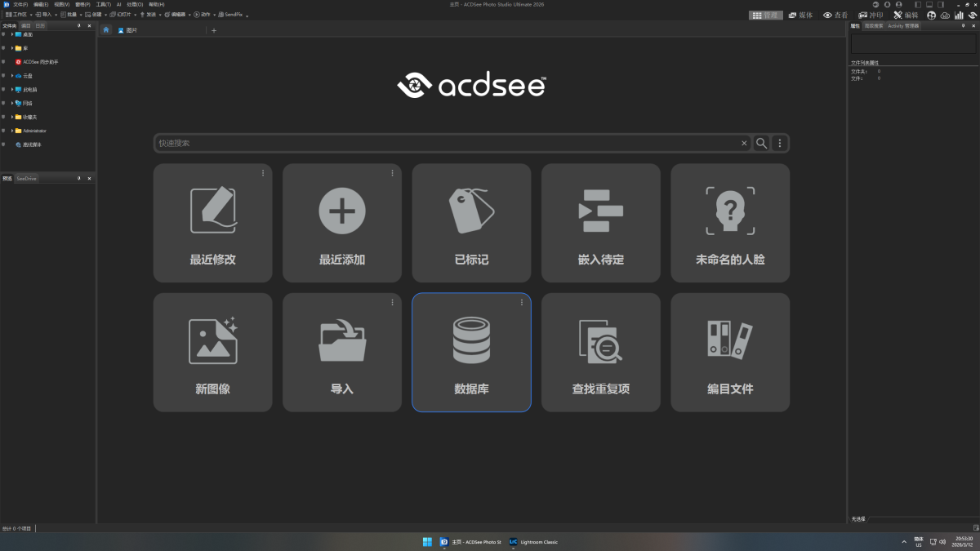
Task: Open the 数据库 database tile
Action: point(471,353)
